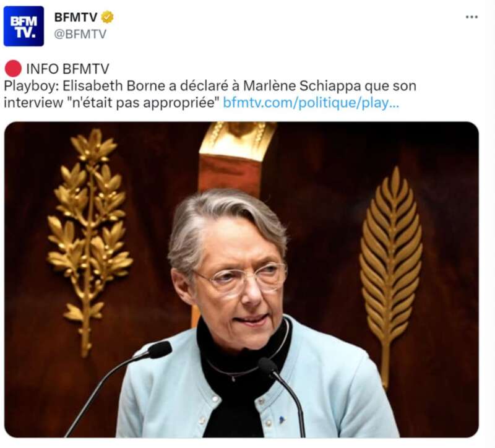495x448 pixels.
Task: Click the red circle emoji
Action: coord(13,69)
